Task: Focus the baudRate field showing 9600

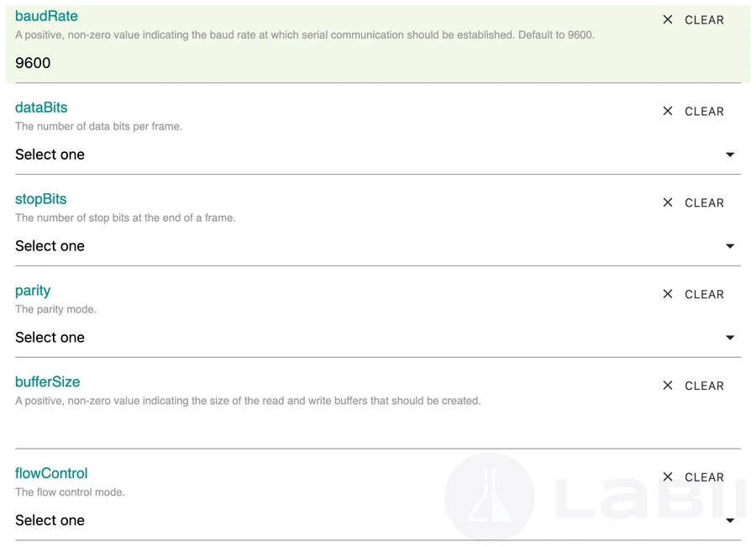Action: coord(336,63)
